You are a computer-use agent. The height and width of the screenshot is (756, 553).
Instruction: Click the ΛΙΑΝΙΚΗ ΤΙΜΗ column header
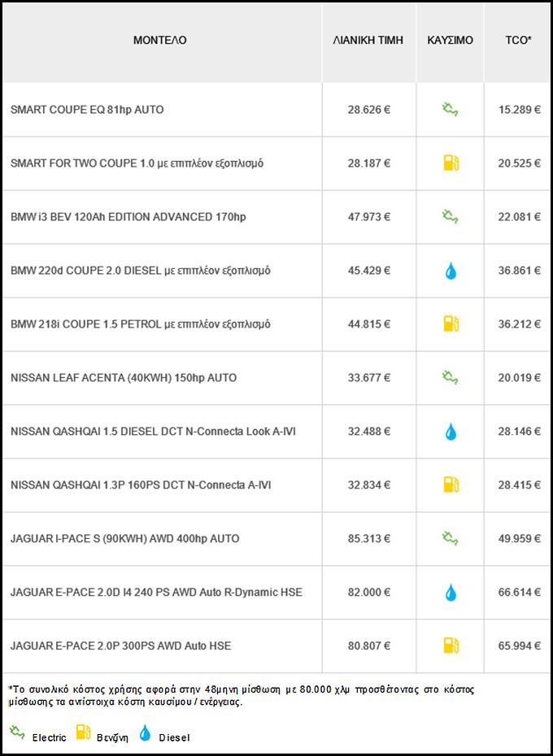tap(368, 41)
